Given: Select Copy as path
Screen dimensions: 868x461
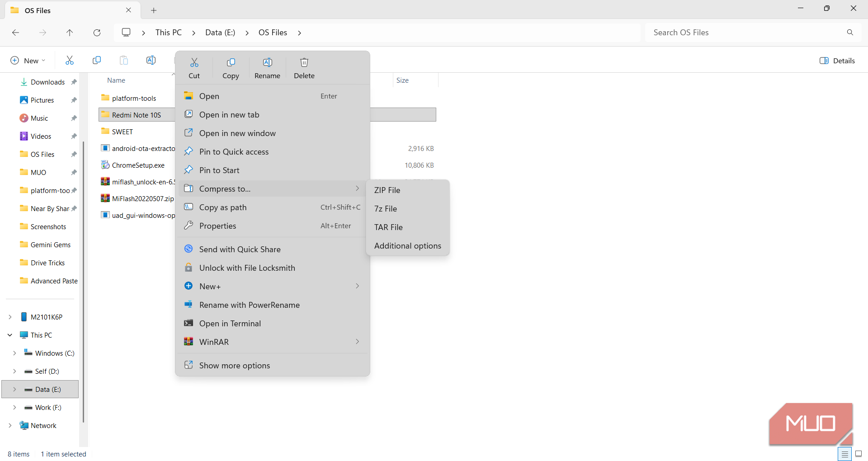Looking at the screenshot, I should tap(272, 207).
